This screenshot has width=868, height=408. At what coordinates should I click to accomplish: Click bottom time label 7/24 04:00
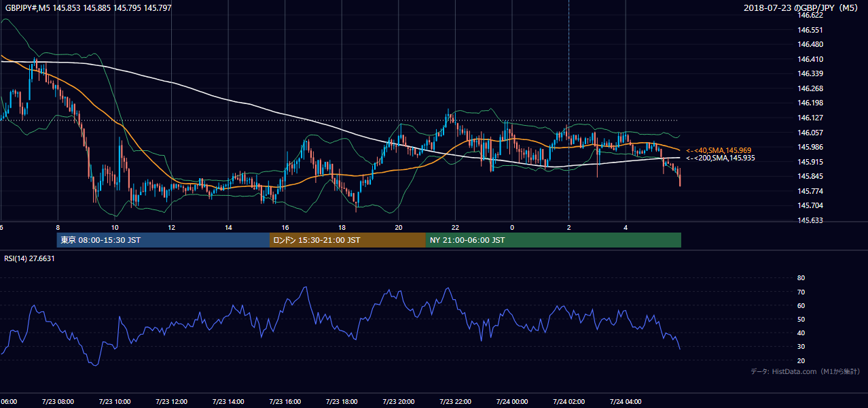[x=626, y=402]
